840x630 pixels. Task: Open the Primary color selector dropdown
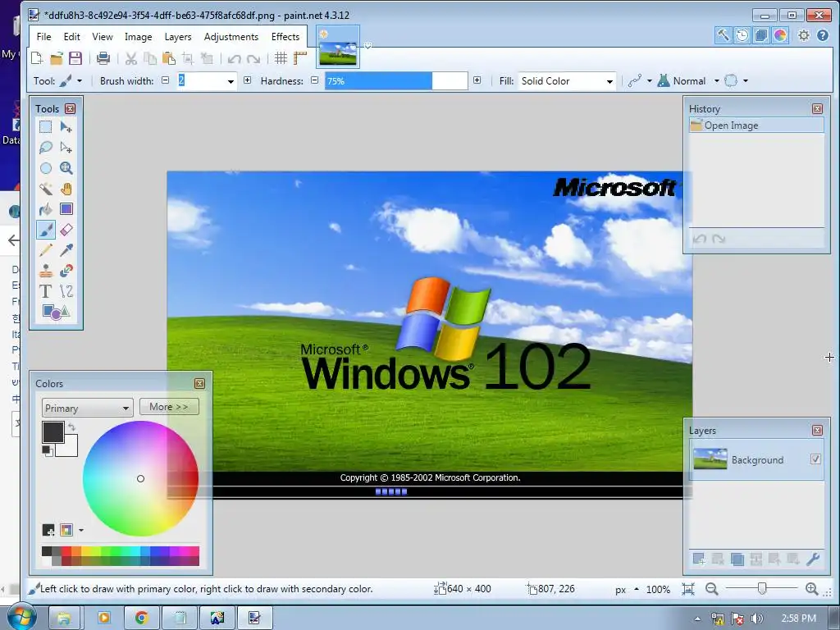coord(87,408)
